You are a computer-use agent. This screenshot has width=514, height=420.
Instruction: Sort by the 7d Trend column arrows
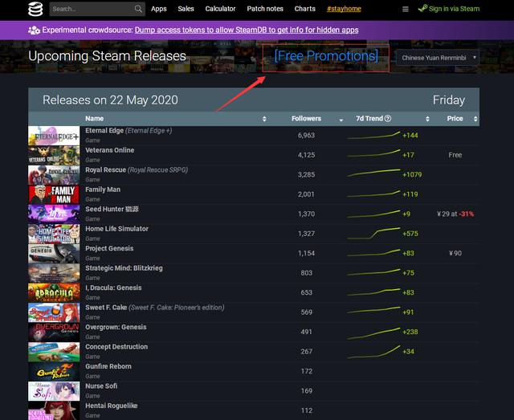(x=427, y=119)
